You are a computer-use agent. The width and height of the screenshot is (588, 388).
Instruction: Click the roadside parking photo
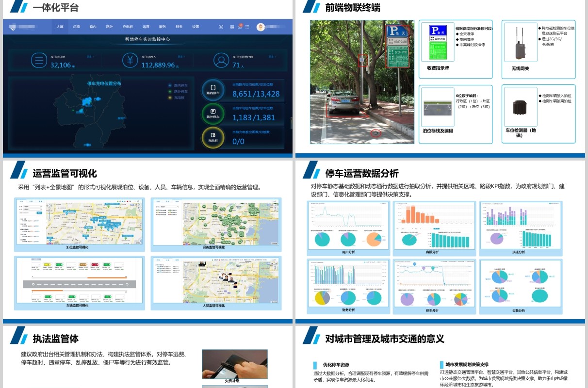click(362, 82)
